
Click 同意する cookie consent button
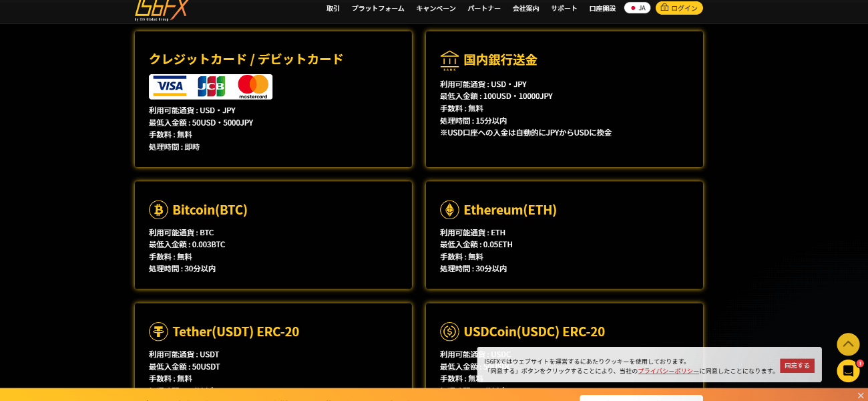pos(797,366)
